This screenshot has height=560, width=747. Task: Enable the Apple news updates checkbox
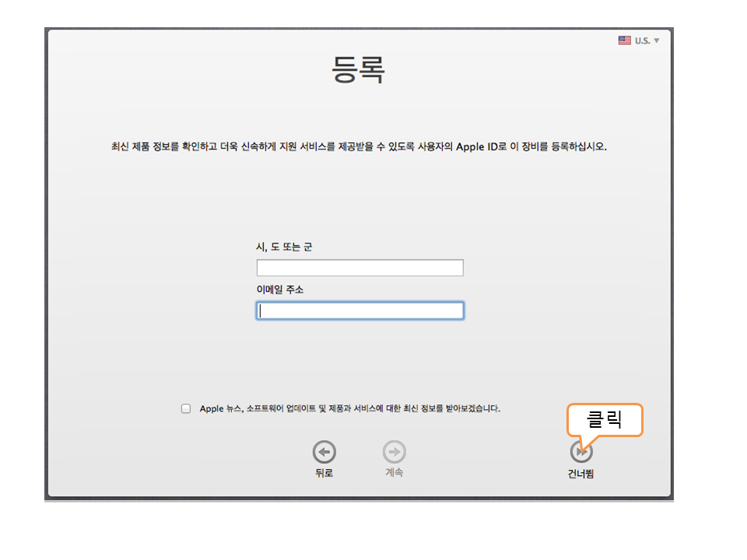click(x=186, y=408)
